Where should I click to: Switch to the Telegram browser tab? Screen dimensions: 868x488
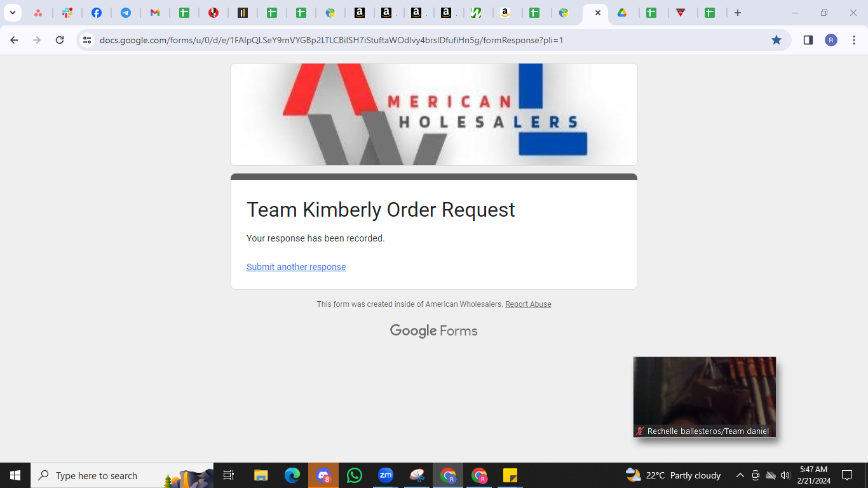[126, 13]
